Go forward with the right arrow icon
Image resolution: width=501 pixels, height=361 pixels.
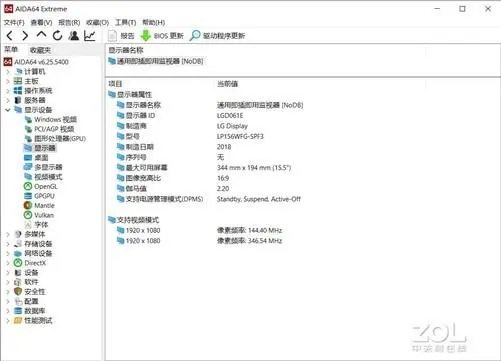click(x=25, y=35)
